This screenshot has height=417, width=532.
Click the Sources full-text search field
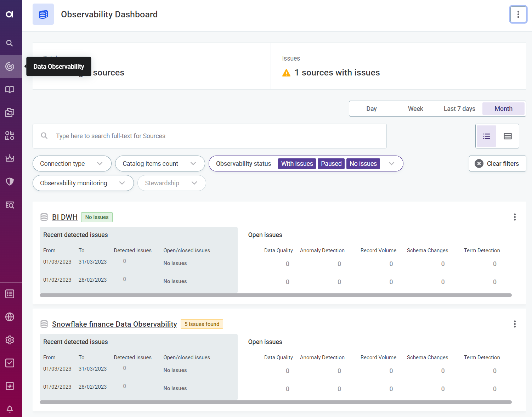tap(216, 136)
